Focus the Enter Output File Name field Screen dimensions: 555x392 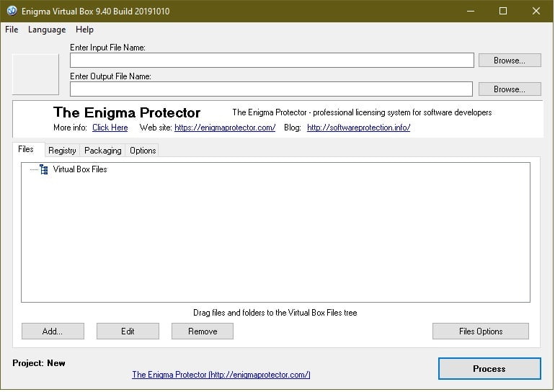pyautogui.click(x=271, y=89)
